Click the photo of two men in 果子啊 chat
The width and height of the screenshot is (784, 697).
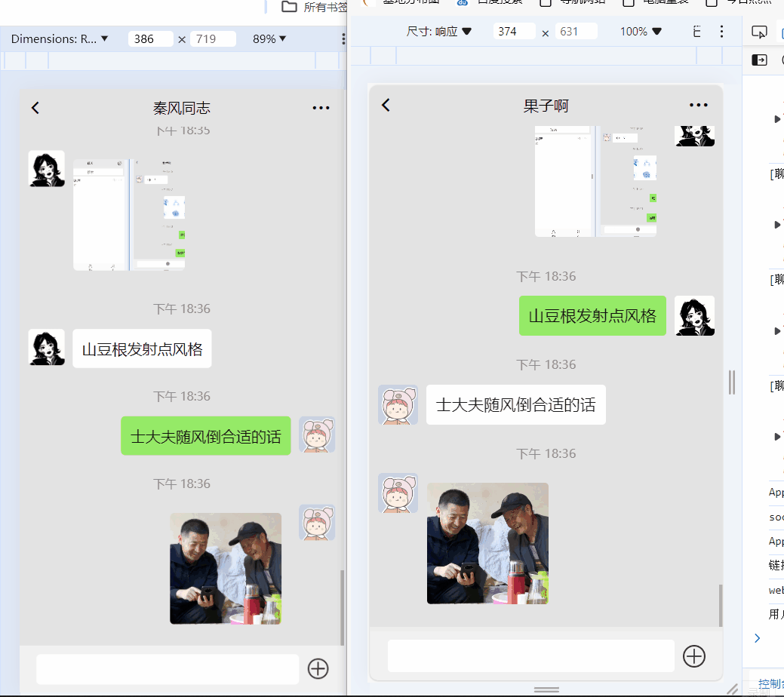[487, 543]
